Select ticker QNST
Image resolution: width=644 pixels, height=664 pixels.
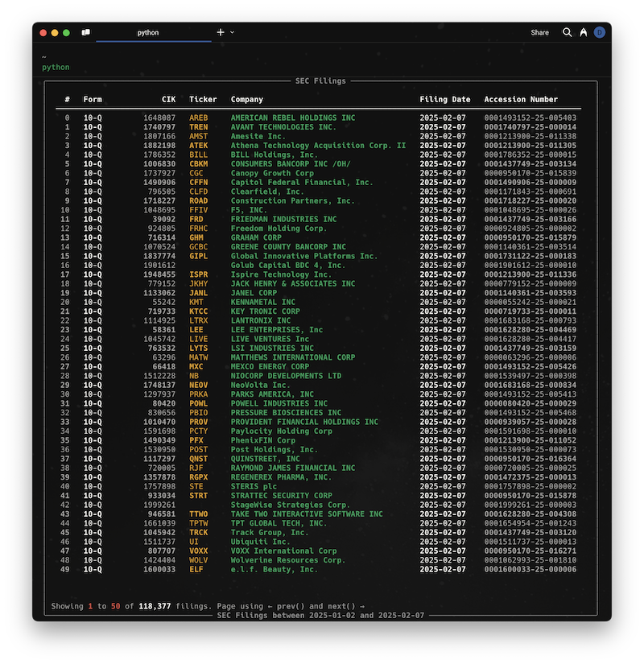tap(198, 459)
